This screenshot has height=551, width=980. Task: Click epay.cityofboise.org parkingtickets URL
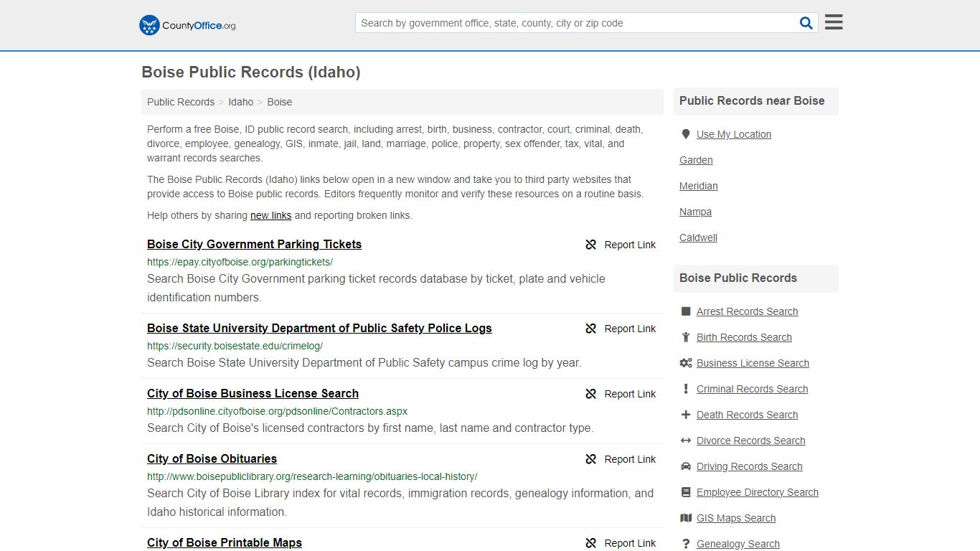tap(240, 262)
